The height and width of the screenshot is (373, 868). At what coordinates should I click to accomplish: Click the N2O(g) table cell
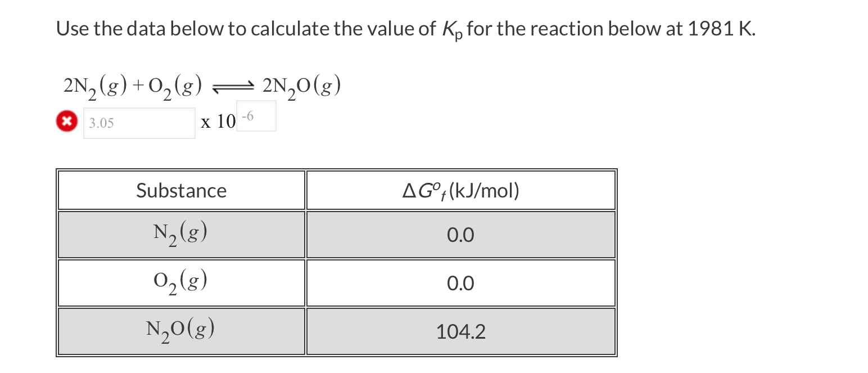[180, 331]
